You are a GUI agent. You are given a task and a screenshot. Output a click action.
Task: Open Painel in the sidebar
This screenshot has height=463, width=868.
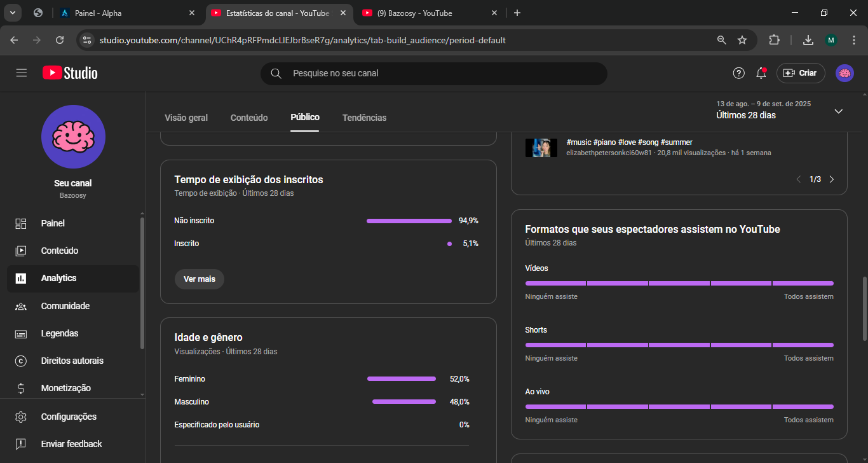coord(53,223)
